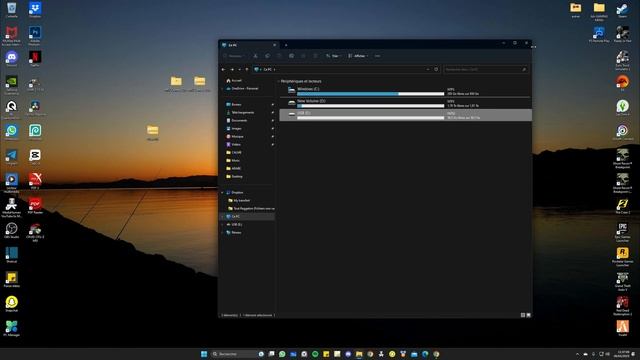The image size is (640, 360).
Task: Open Documents in the navigation pane
Action: [x=237, y=120]
